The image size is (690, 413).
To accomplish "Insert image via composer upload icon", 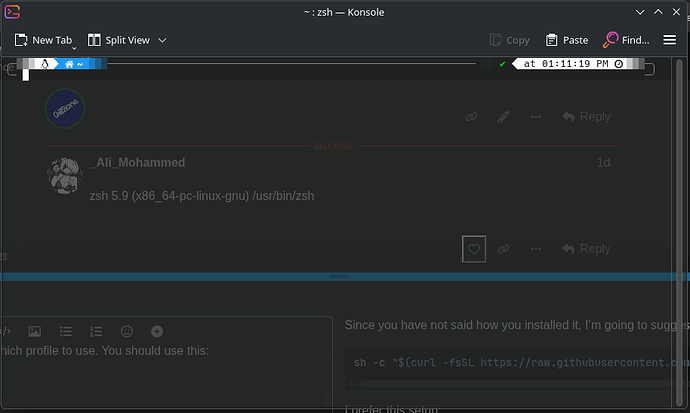I will click(35, 331).
